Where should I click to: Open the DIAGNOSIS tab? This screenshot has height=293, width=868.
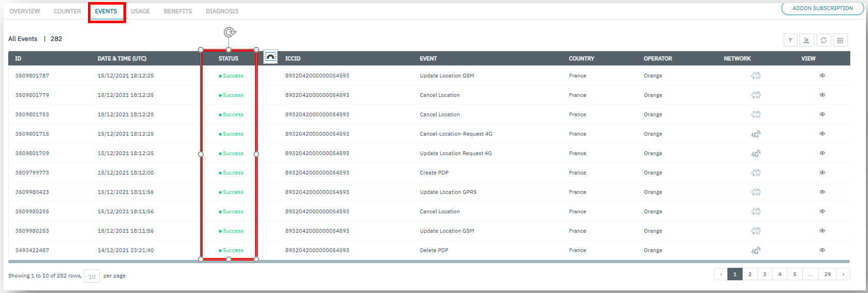coord(222,11)
